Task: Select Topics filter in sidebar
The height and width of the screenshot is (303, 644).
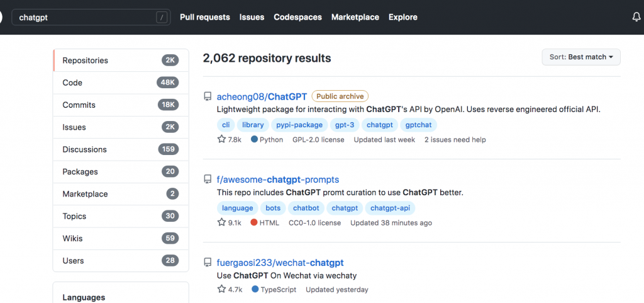Action: tap(121, 216)
